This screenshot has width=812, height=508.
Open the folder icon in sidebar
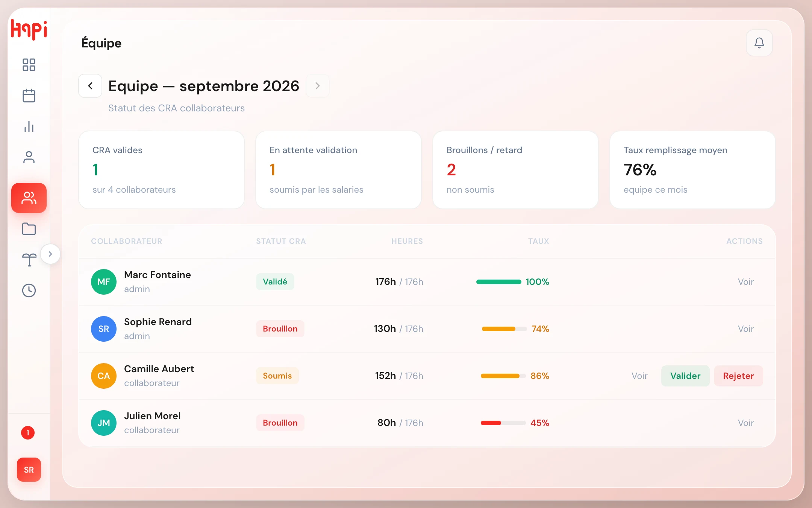coord(29,229)
